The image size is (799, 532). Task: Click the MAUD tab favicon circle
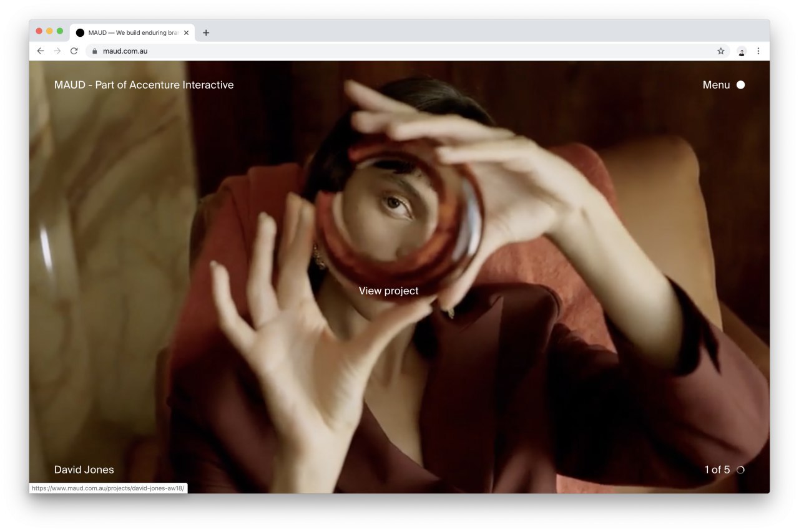[80, 33]
